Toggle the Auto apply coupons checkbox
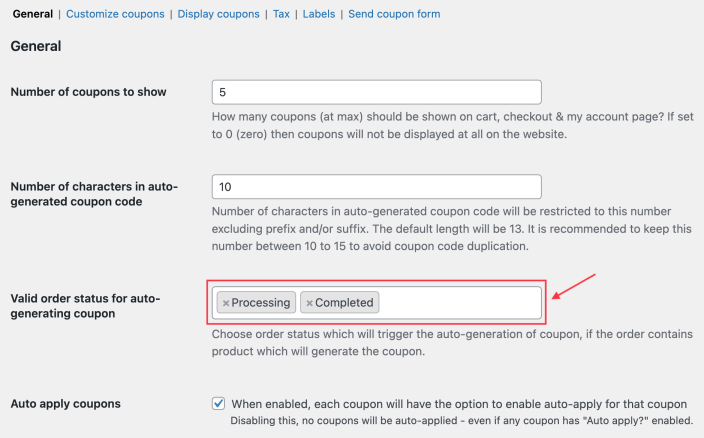The image size is (704, 438). 219,404
